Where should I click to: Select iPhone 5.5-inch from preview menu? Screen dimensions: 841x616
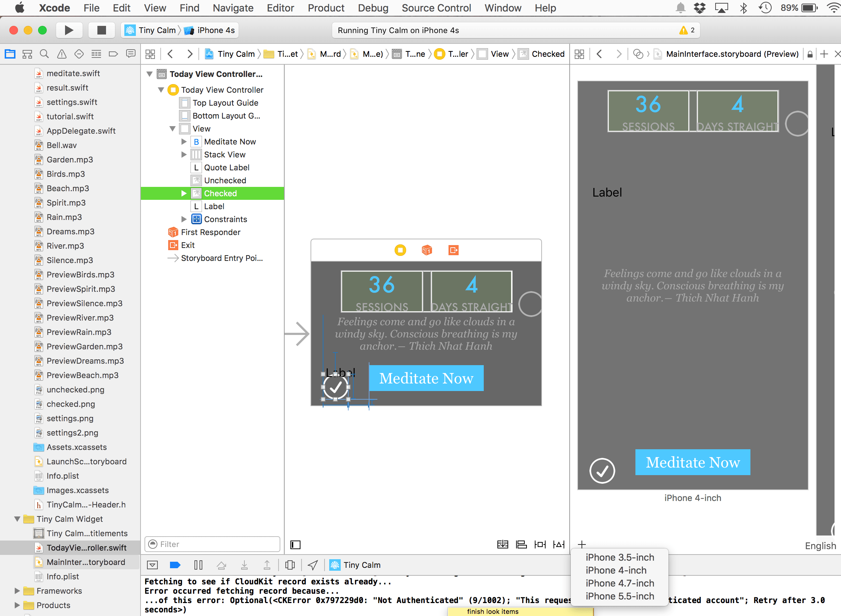[x=620, y=596]
